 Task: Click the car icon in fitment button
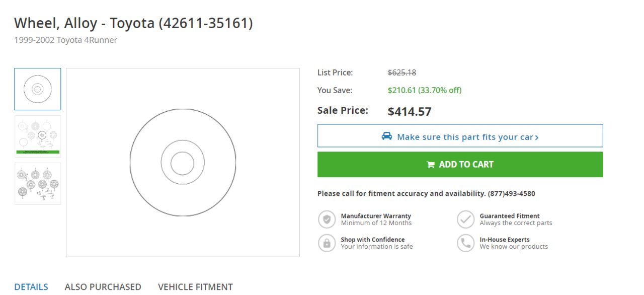tap(386, 136)
